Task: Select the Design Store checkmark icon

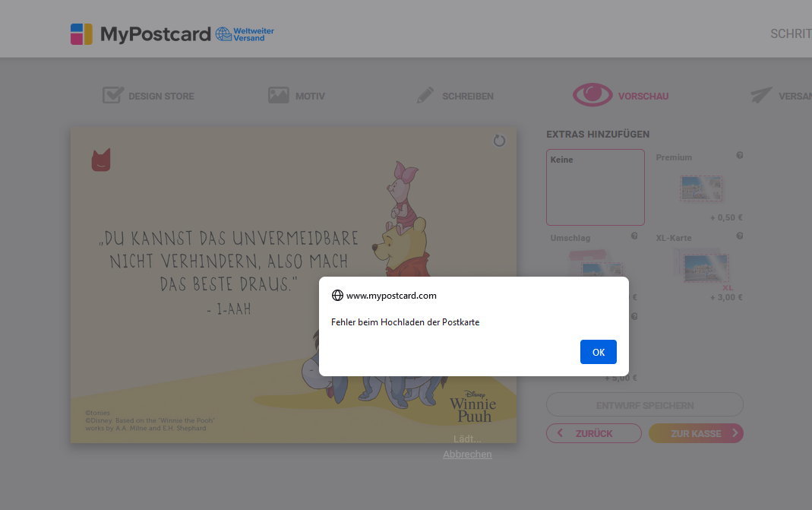Action: 113,95
